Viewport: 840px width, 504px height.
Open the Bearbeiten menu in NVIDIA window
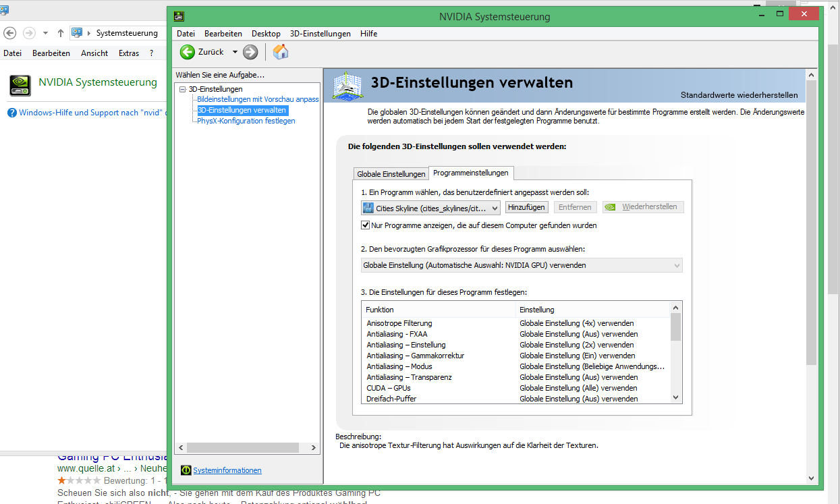[x=223, y=34]
